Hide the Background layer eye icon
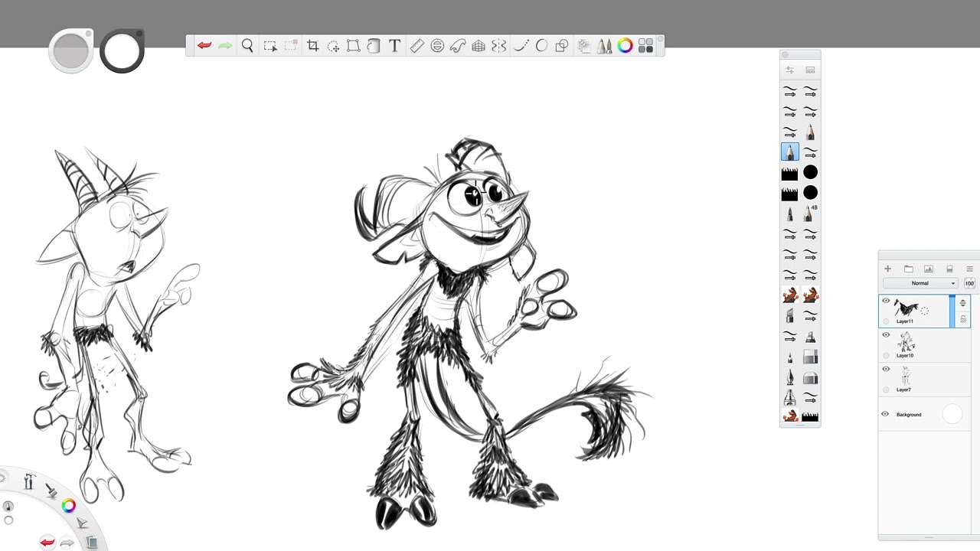This screenshot has height=551, width=980. click(885, 414)
